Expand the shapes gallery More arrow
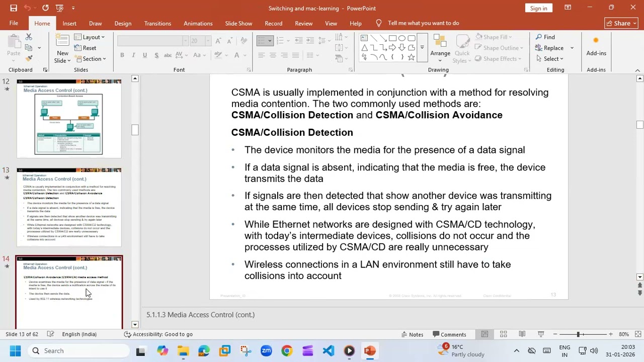 (x=422, y=48)
